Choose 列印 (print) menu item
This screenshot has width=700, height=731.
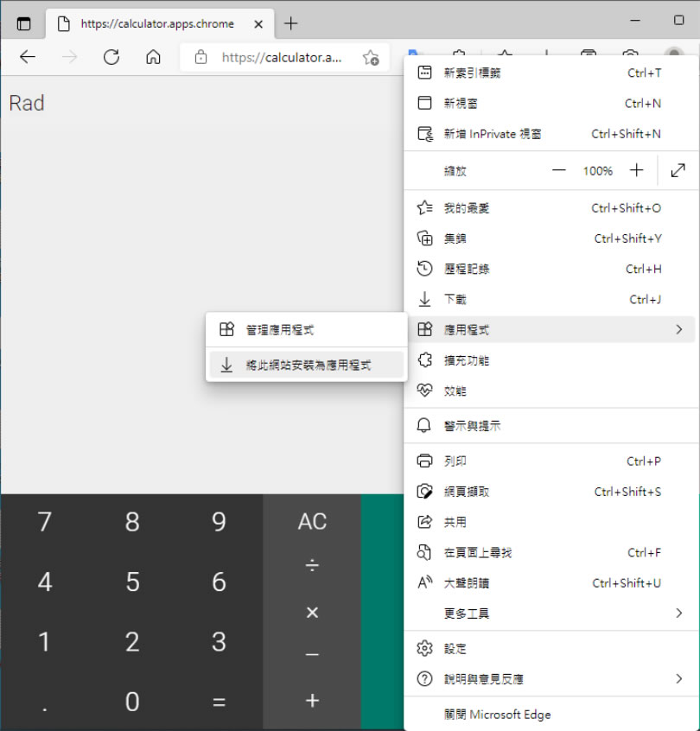(550, 461)
